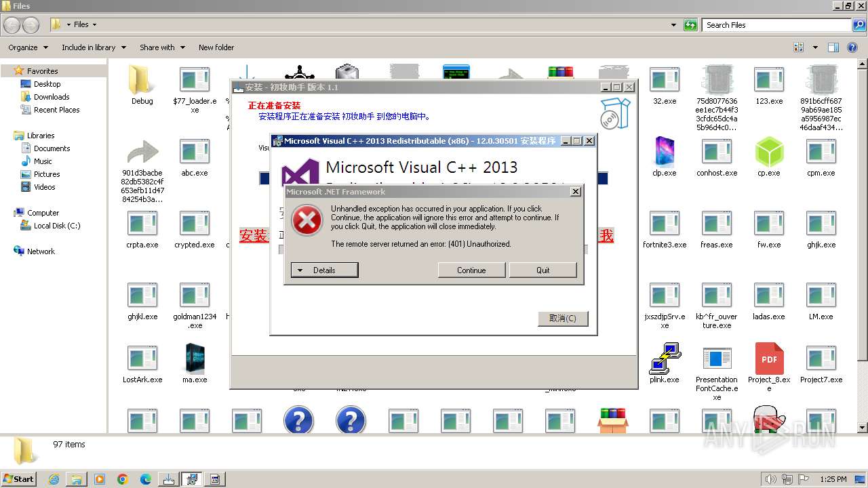The width and height of the screenshot is (868, 488).
Task: Open the Include in library menu
Action: pos(94,47)
